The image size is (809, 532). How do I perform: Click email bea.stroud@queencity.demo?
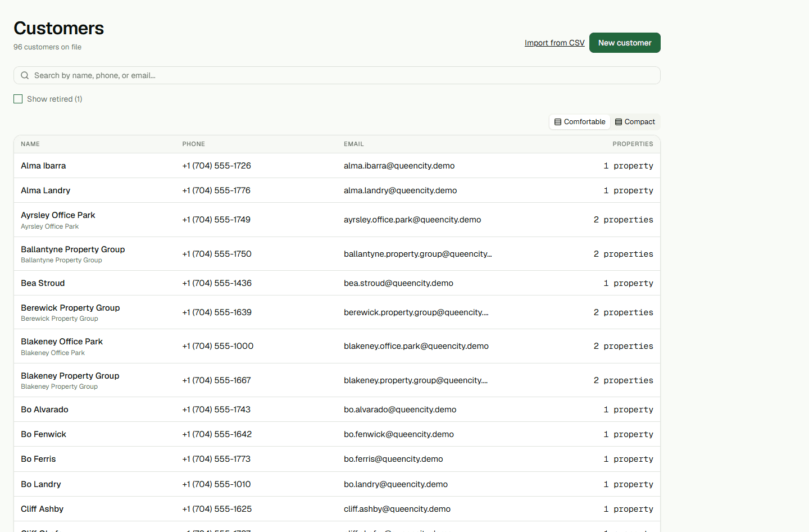[398, 283]
